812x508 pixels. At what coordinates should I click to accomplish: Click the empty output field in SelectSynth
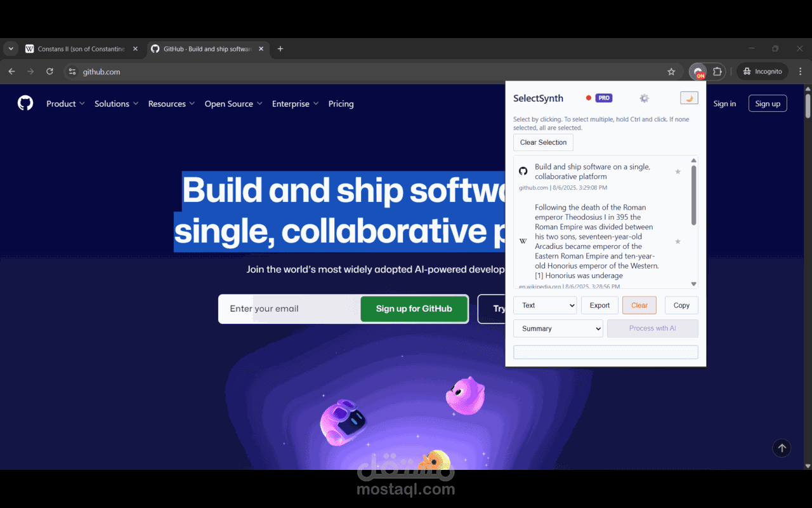point(606,352)
